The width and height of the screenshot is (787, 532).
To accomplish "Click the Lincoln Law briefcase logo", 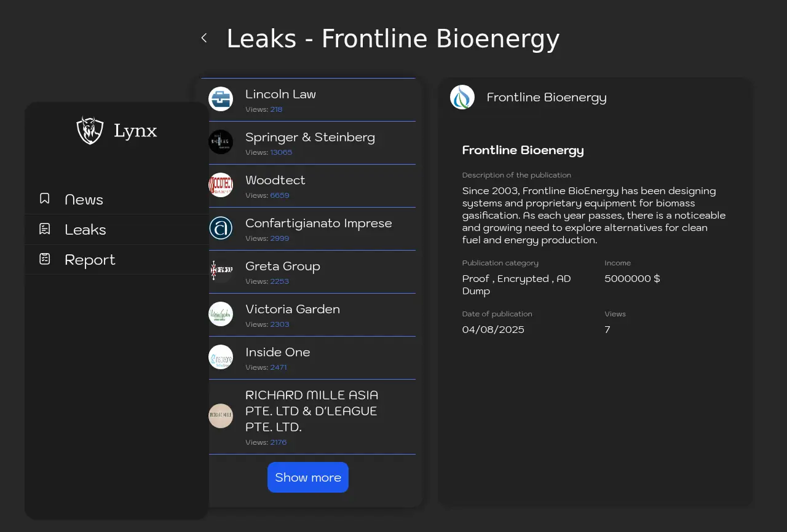I will click(x=221, y=99).
